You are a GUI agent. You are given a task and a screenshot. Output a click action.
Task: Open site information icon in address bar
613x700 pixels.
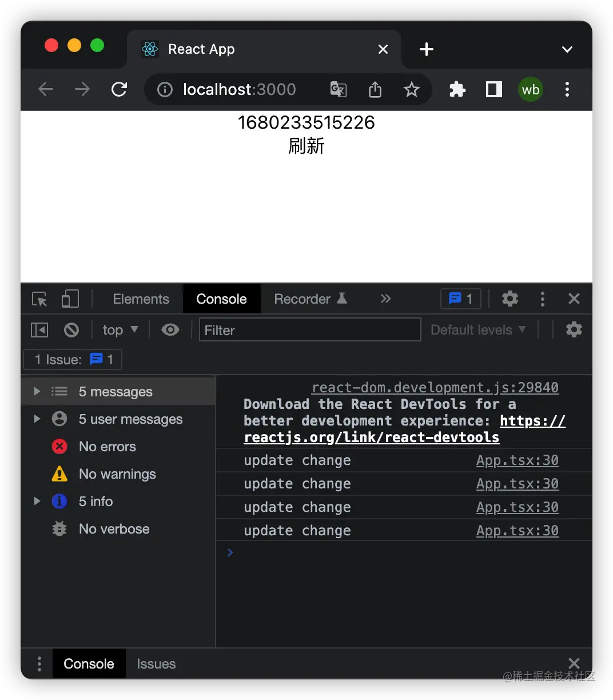point(165,90)
